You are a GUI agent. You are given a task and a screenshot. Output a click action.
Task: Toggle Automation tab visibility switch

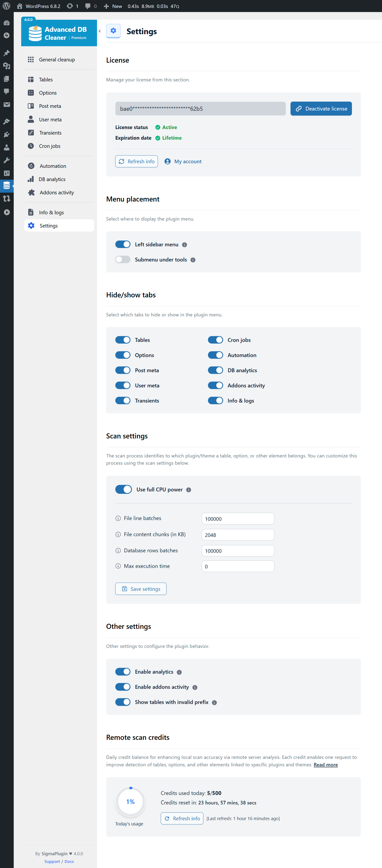[215, 355]
